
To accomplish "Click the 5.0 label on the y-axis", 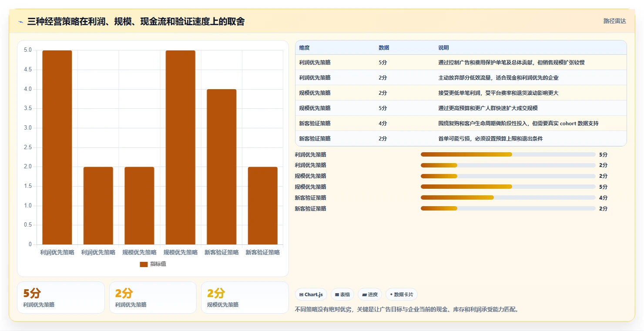I will (x=27, y=50).
